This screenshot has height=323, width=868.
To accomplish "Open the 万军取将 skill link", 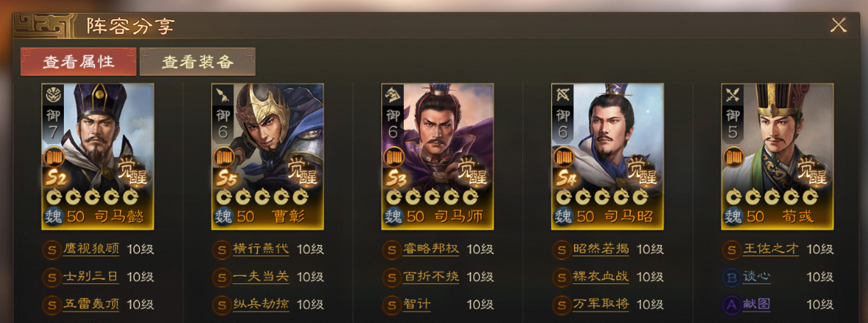I will (601, 305).
